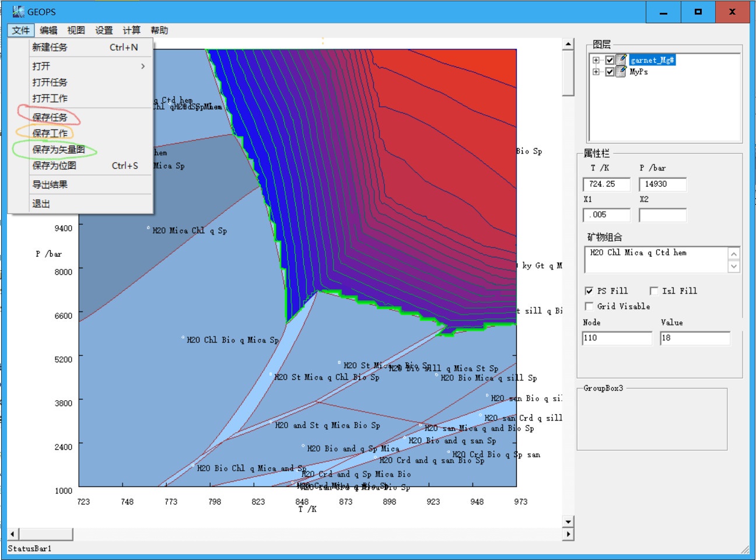Select 保存为矢量图 menu entry
The image size is (756, 560).
tap(58, 149)
